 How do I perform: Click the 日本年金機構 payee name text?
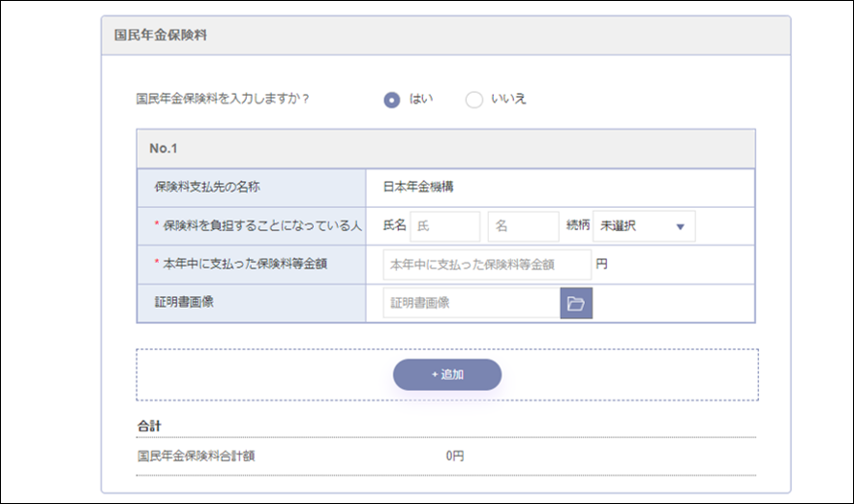point(419,188)
